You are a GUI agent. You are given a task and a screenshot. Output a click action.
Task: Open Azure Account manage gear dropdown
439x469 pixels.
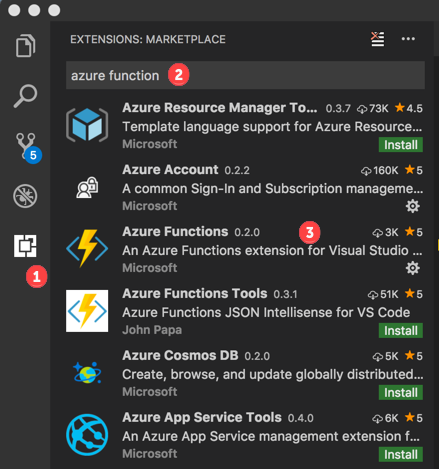413,206
